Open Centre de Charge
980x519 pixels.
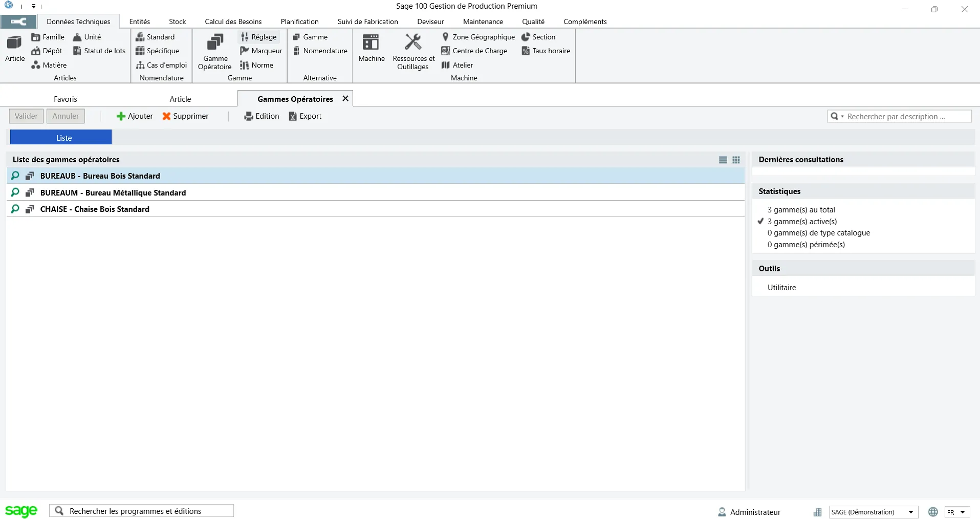tap(474, 51)
